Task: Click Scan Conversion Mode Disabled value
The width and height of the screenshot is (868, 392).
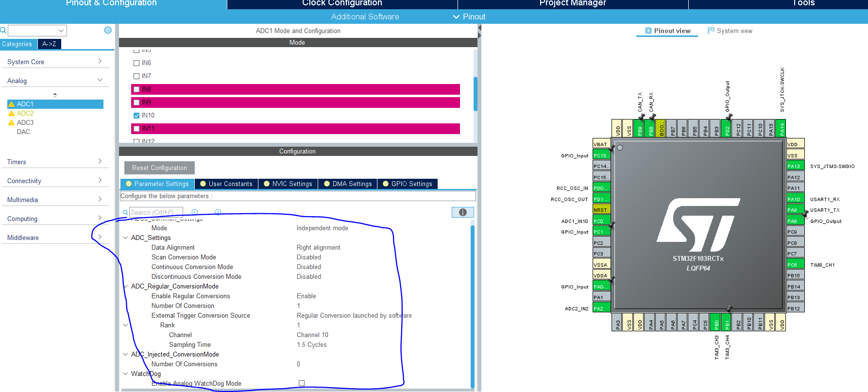Action: 308,257
